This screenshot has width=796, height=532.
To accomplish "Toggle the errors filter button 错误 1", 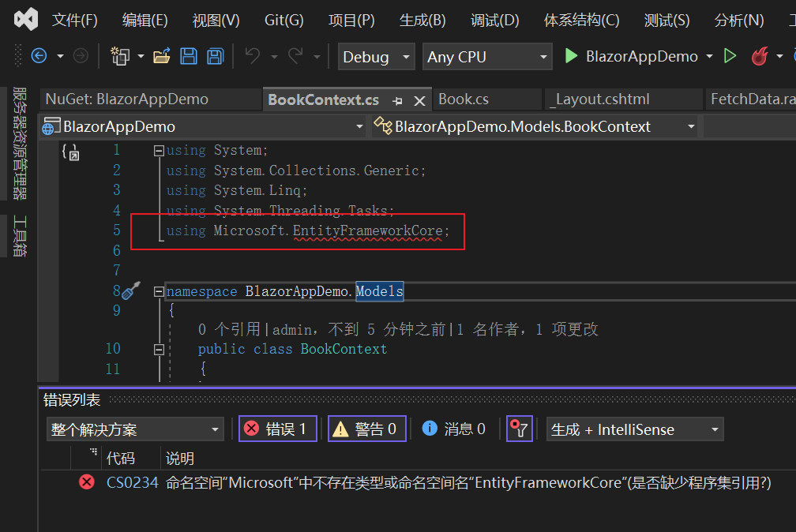I will click(278, 429).
